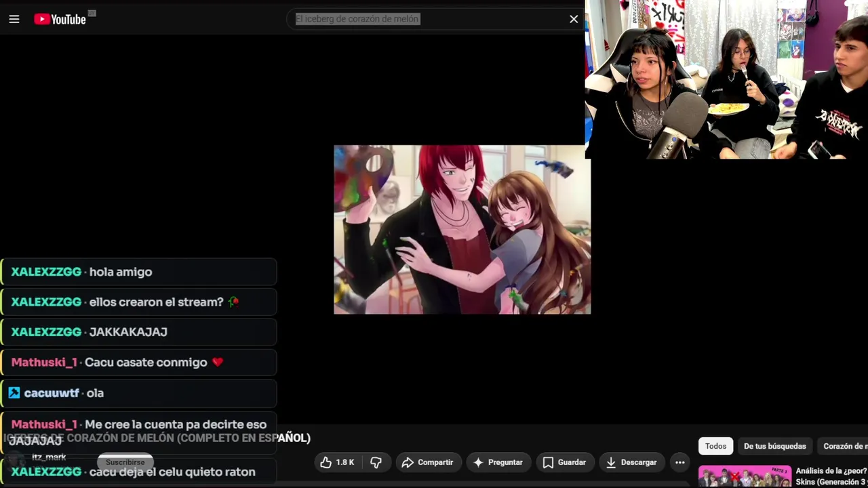The height and width of the screenshot is (488, 868).
Task: Open the Preguntar AI assistant
Action: pos(498,462)
